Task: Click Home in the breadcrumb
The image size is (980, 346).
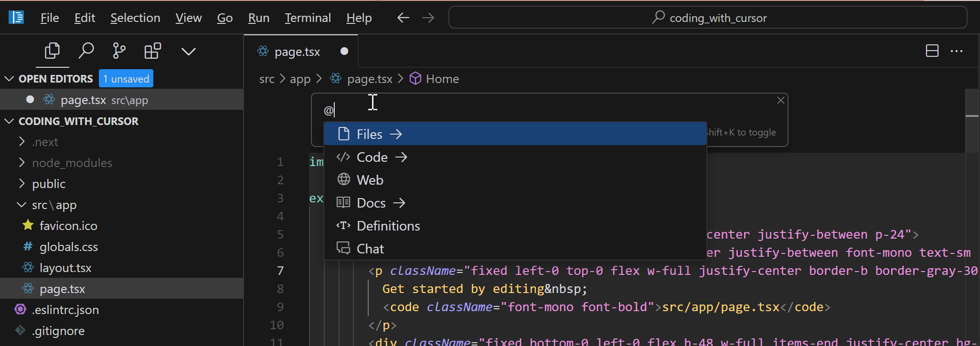Action: pyautogui.click(x=442, y=79)
